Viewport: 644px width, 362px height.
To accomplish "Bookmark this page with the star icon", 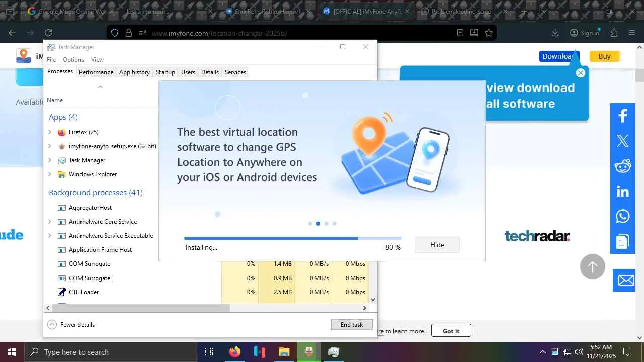I will [x=489, y=33].
